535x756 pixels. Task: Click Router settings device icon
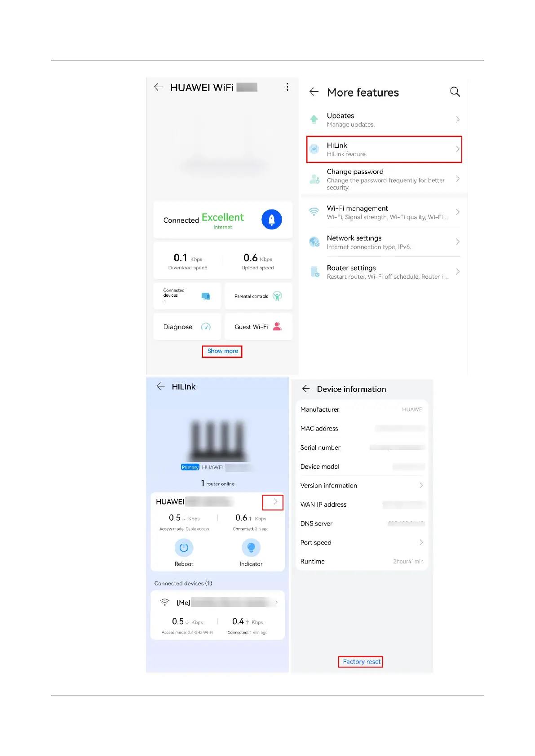(314, 272)
